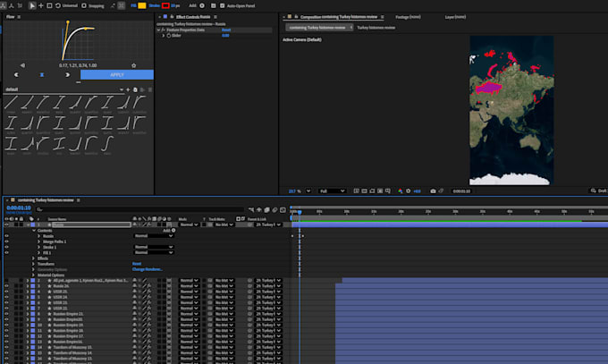Toggle eye for Russia group in Contents
Screen dimensions: 608x364
pos(6,236)
